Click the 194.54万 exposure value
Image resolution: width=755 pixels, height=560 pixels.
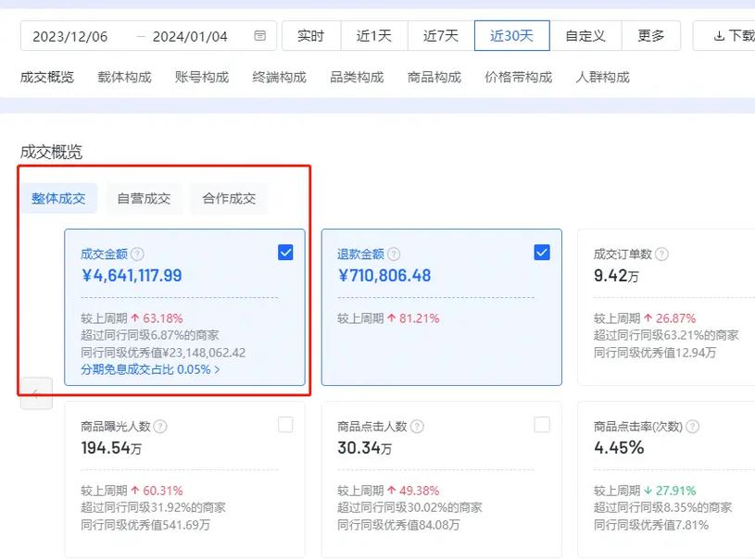[x=111, y=448]
